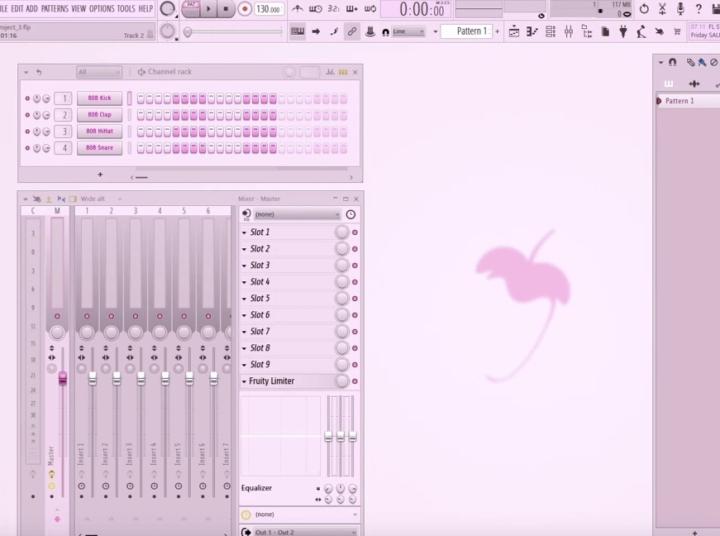Screen dimensions: 720x536
Task: Open the TOOLS menu
Action: tap(126, 9)
